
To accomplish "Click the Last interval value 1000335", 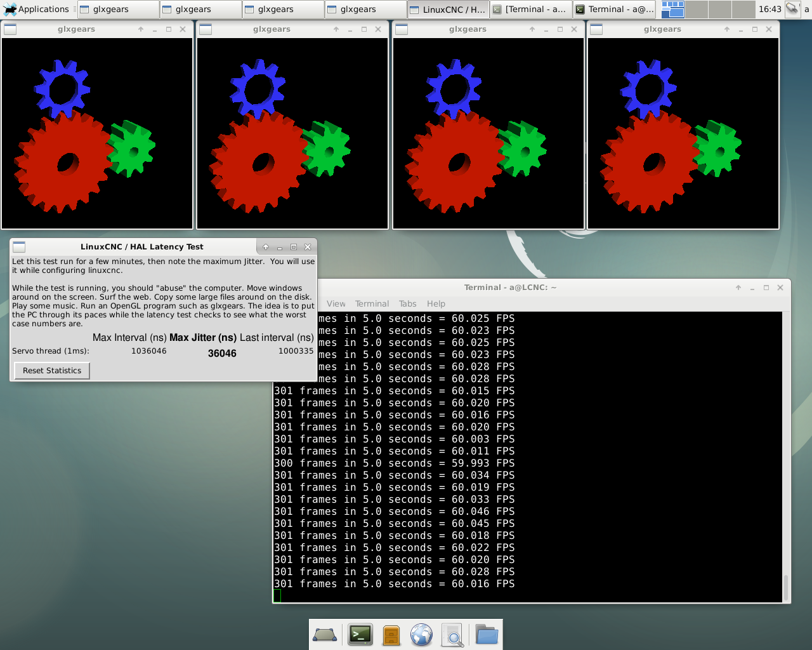I will click(x=296, y=351).
